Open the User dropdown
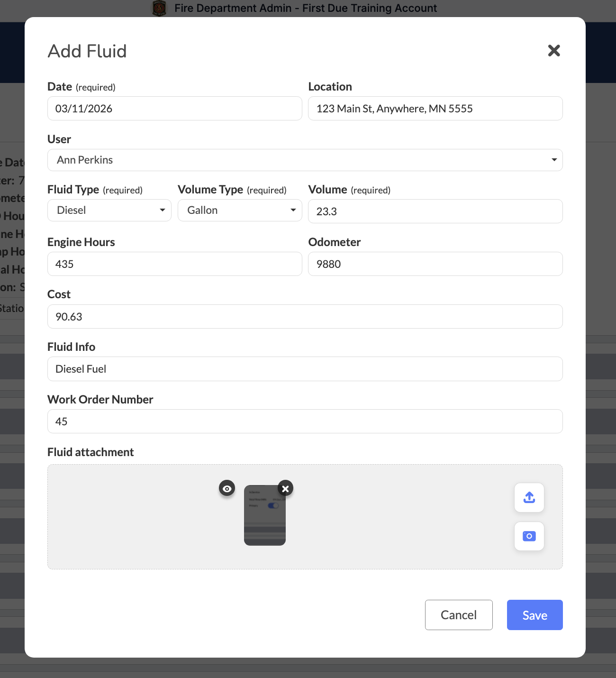616x678 pixels. 305,160
